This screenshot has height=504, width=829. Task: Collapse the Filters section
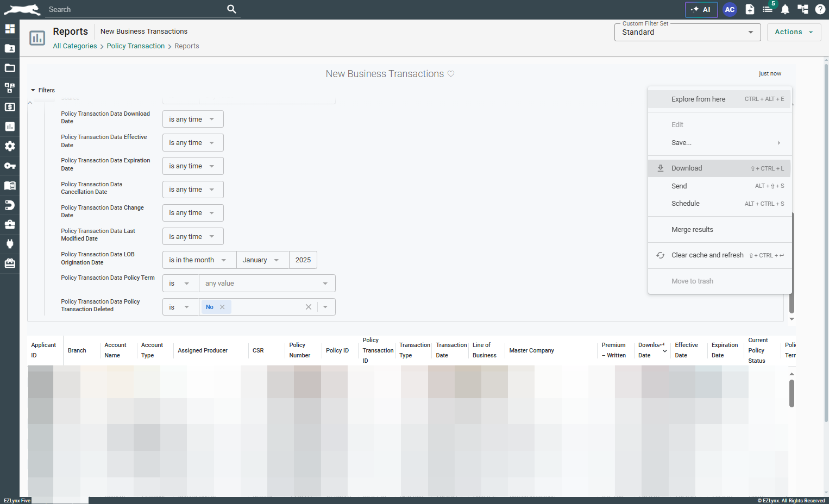43,90
